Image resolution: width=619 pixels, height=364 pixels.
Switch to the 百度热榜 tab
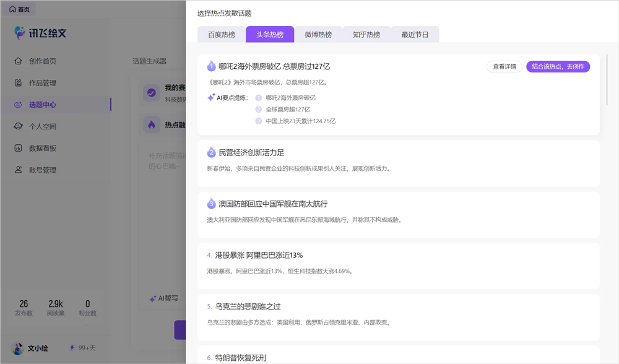222,35
